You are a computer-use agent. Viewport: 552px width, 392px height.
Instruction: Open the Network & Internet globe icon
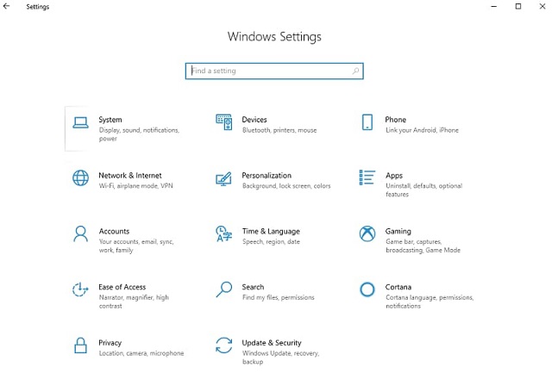click(80, 177)
